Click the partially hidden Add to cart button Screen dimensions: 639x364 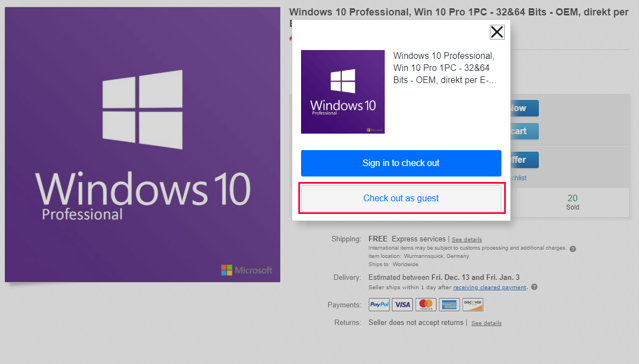pyautogui.click(x=525, y=131)
